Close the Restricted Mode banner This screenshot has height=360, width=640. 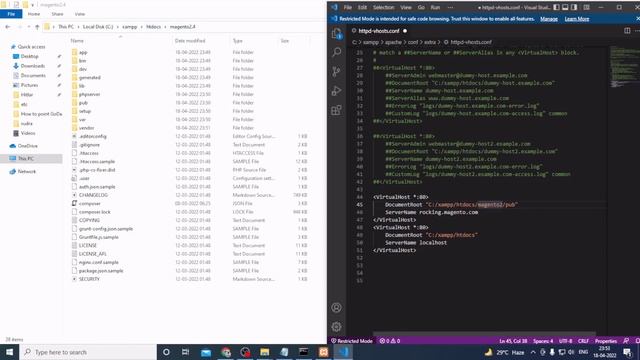[x=638, y=19]
